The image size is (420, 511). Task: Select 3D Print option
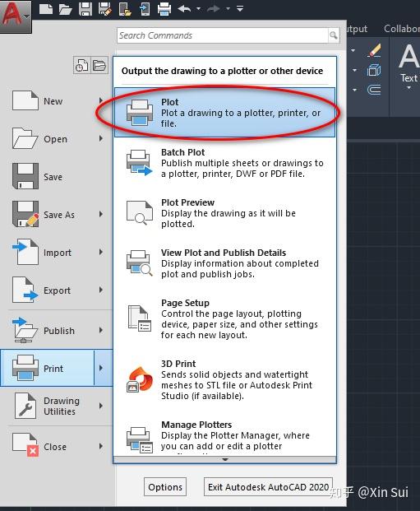pyautogui.click(x=224, y=379)
